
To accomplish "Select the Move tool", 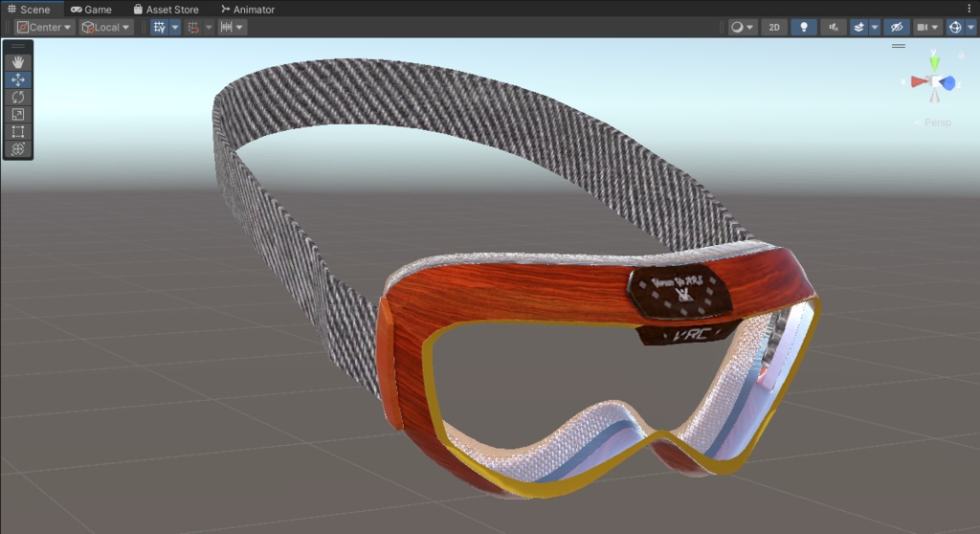I will [17, 79].
